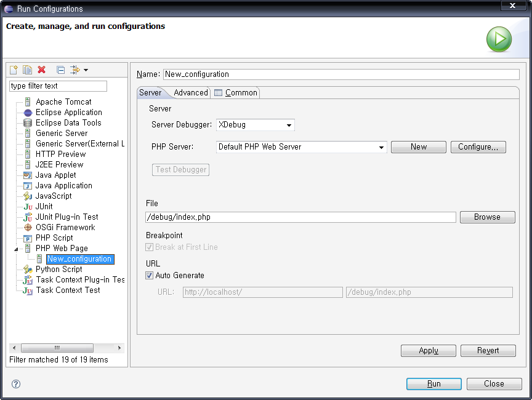
Task: Click the filter launch configurations icon
Action: click(x=75, y=70)
